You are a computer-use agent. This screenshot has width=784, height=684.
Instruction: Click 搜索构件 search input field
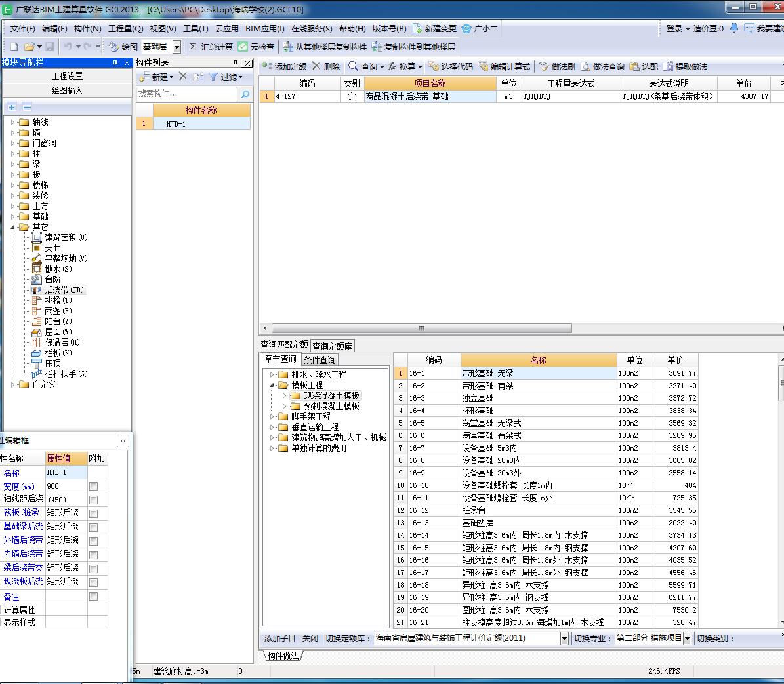187,94
